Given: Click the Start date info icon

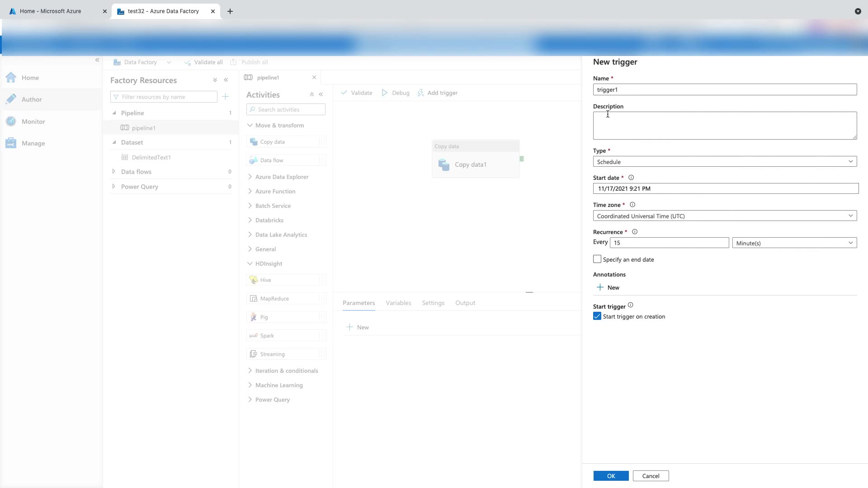Looking at the screenshot, I should pos(631,178).
